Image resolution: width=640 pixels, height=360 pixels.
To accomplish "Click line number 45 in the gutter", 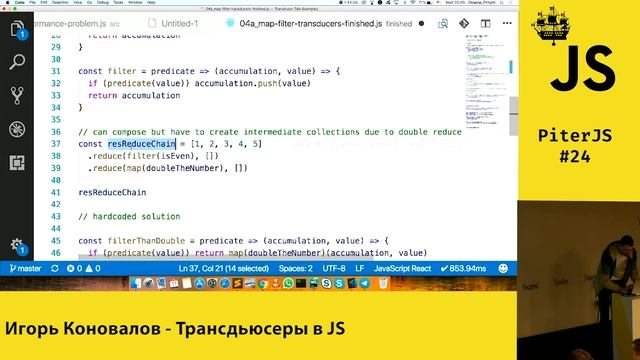I will coord(56,241).
